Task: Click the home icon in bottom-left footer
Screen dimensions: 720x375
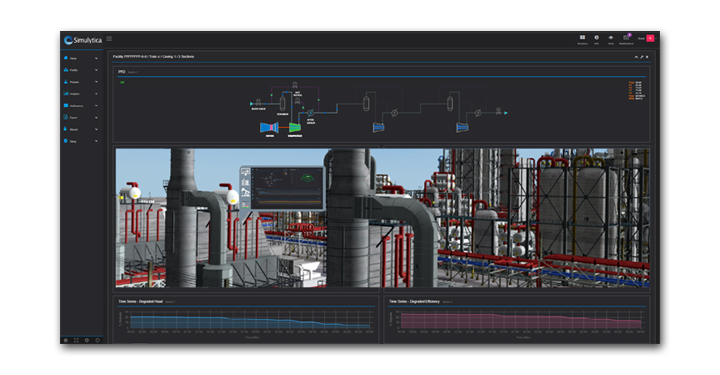Action: point(66,340)
